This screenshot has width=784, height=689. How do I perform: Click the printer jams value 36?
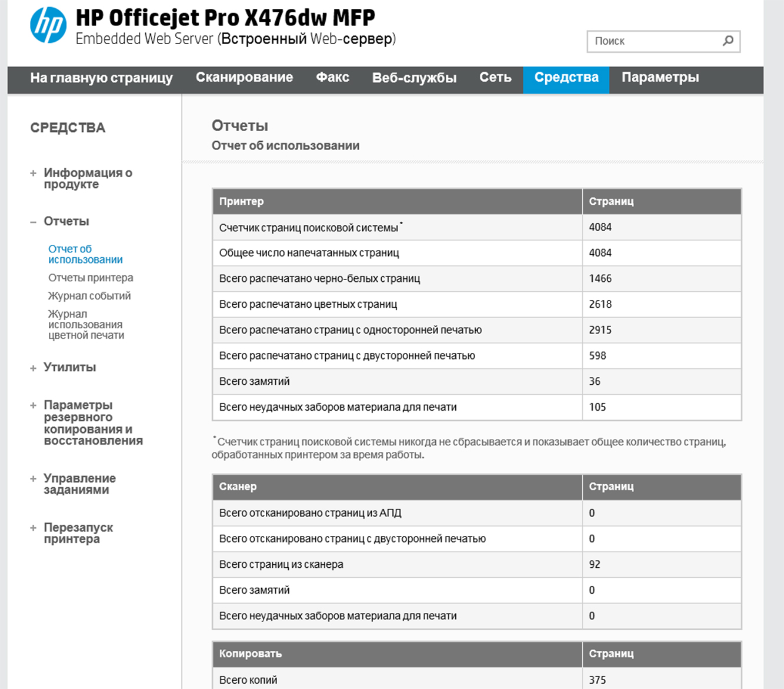(x=595, y=381)
